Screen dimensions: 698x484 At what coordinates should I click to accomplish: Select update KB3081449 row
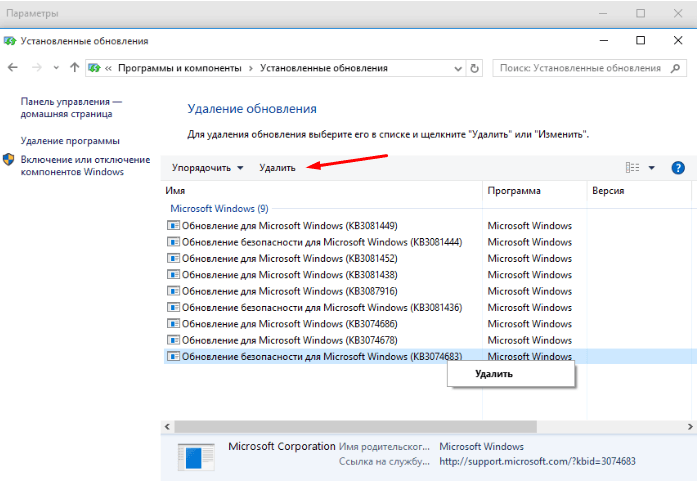pos(430,226)
